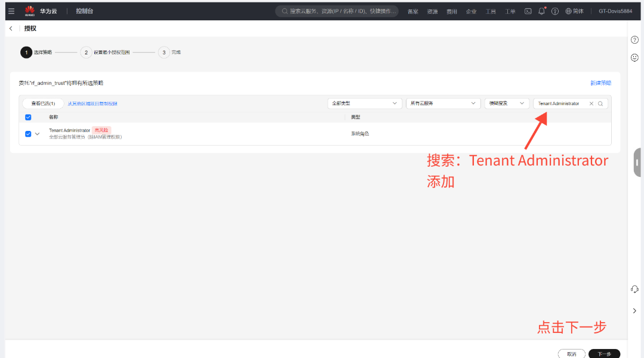
Task: Toggle the select-all checkbox in table header
Action: click(28, 117)
